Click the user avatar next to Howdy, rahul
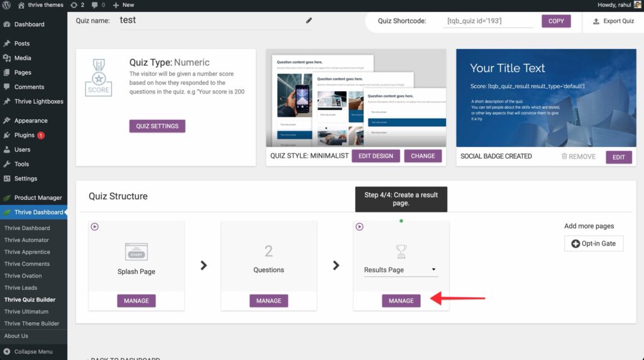Viewport: 644px width, 360px height. click(x=636, y=4)
